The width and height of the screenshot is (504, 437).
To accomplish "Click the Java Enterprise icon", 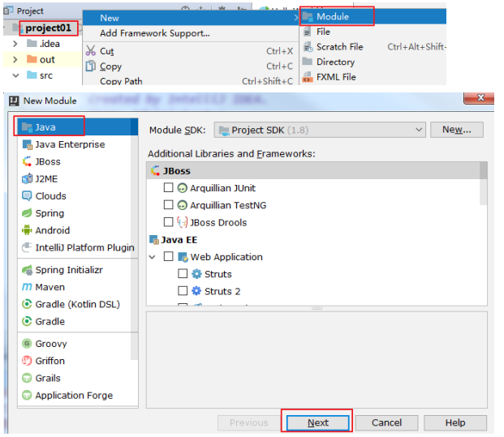I will [28, 144].
